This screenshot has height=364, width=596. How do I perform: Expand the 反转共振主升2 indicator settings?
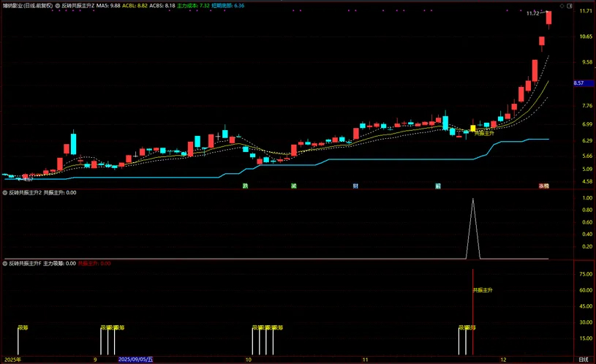[x=5, y=193]
